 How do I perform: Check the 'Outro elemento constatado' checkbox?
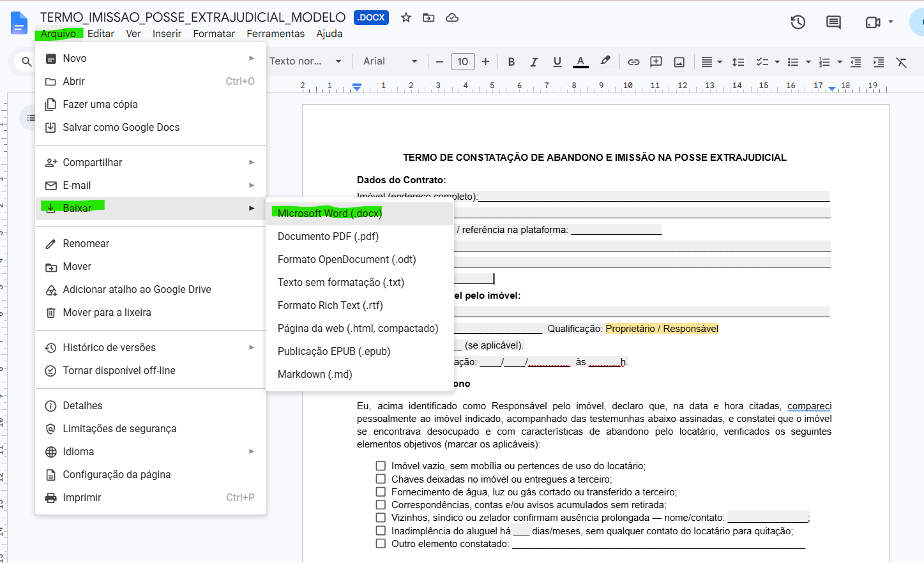point(381,544)
